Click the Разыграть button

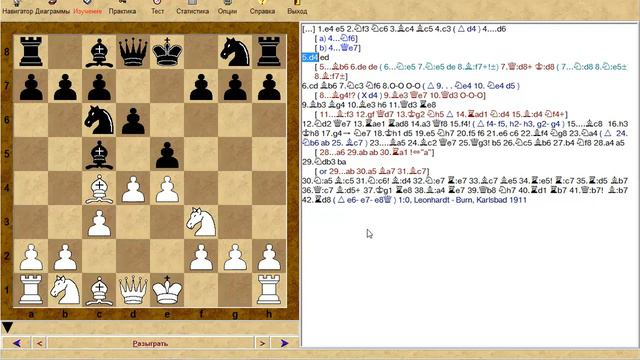pos(150,343)
